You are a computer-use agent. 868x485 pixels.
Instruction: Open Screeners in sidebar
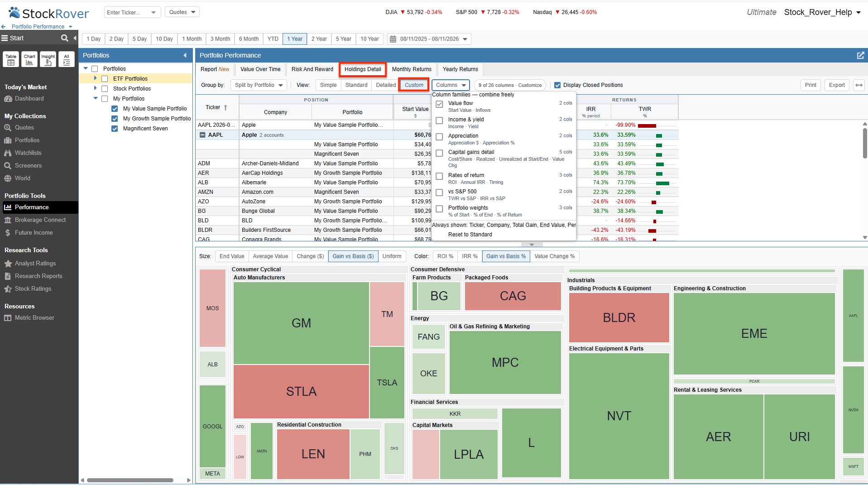click(x=28, y=166)
